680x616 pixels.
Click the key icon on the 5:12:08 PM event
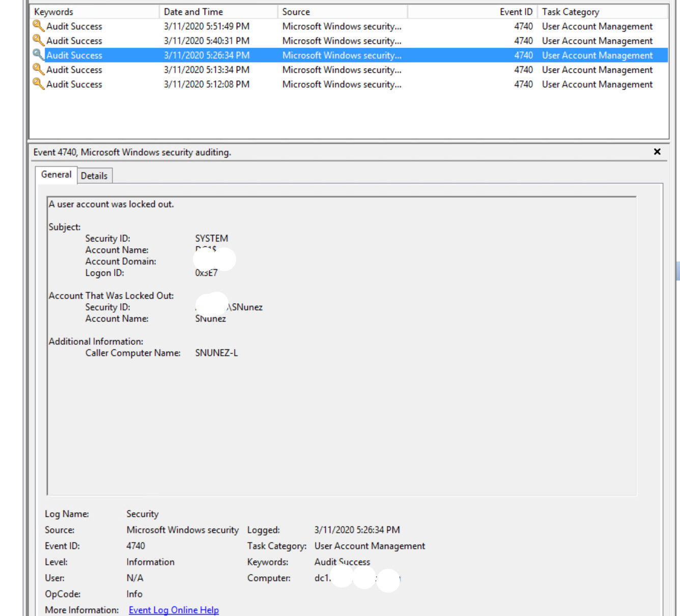pos(39,84)
